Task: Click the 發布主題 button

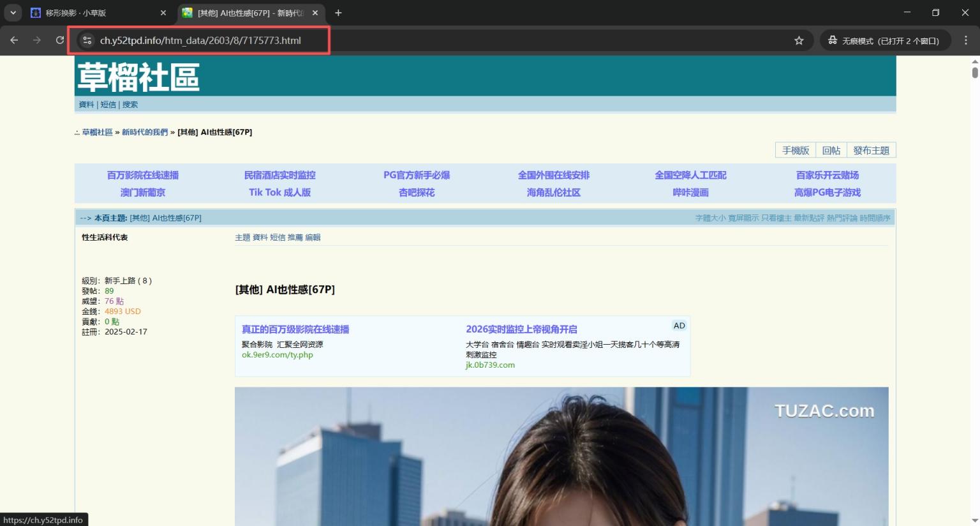Action: 871,151
